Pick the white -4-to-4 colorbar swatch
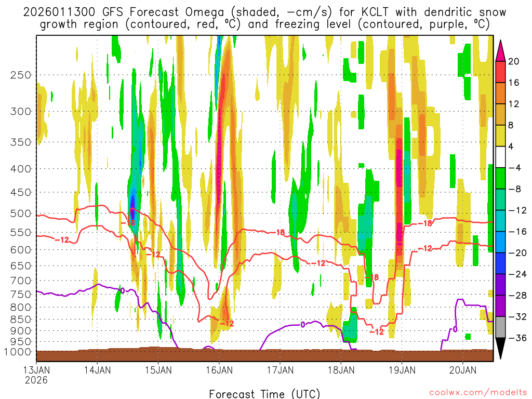 coord(500,157)
